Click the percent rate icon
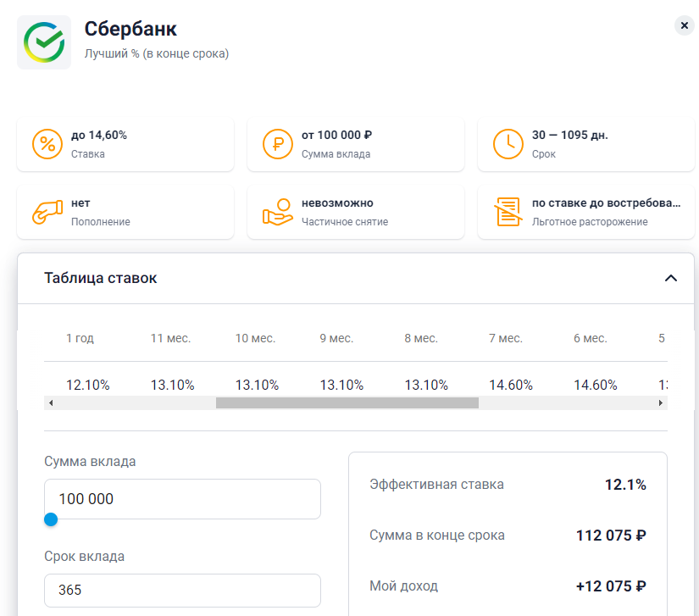 (x=47, y=144)
